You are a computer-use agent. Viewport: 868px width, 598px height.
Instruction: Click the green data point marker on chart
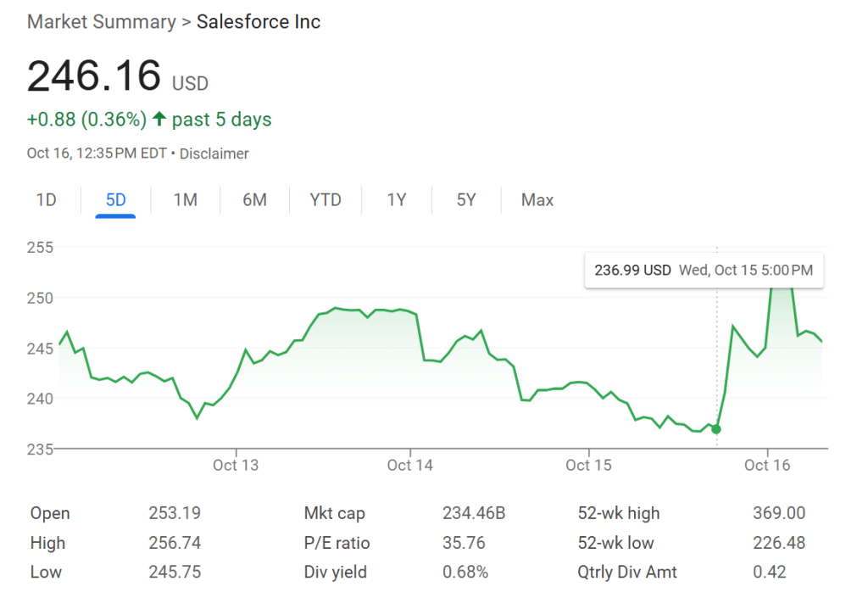coord(716,429)
